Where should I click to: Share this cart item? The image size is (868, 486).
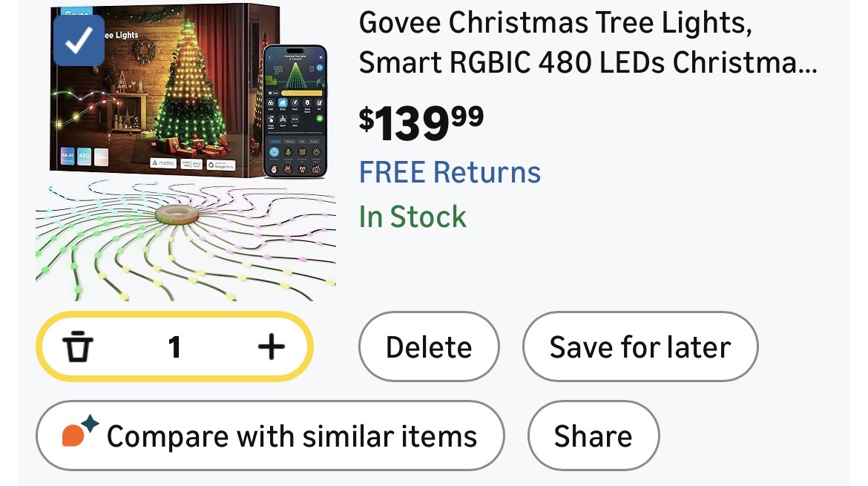[x=593, y=436]
